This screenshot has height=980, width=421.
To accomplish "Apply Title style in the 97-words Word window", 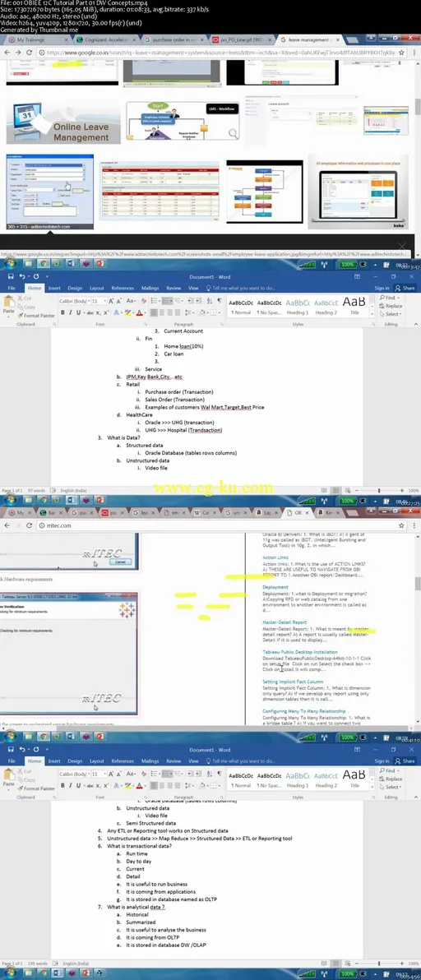I will 354,305.
